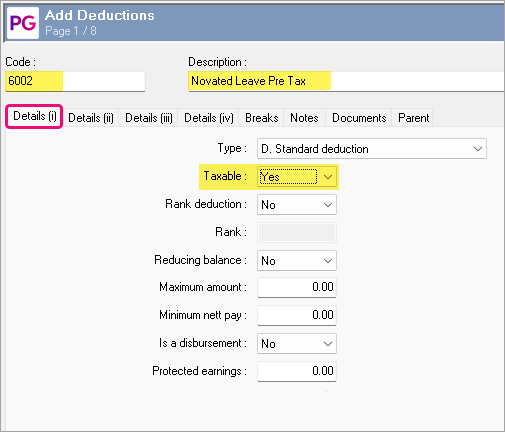Open the Details (iii) tab
Image resolution: width=505 pixels, height=432 pixels.
[149, 118]
